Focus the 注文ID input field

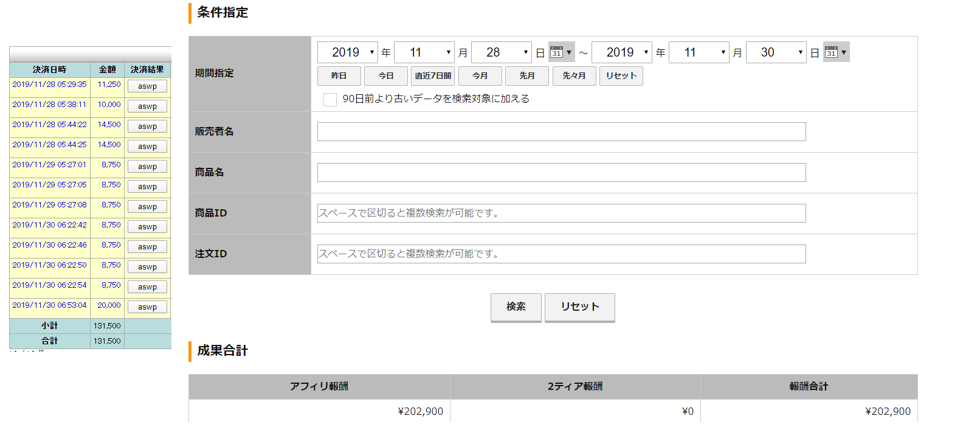(561, 254)
